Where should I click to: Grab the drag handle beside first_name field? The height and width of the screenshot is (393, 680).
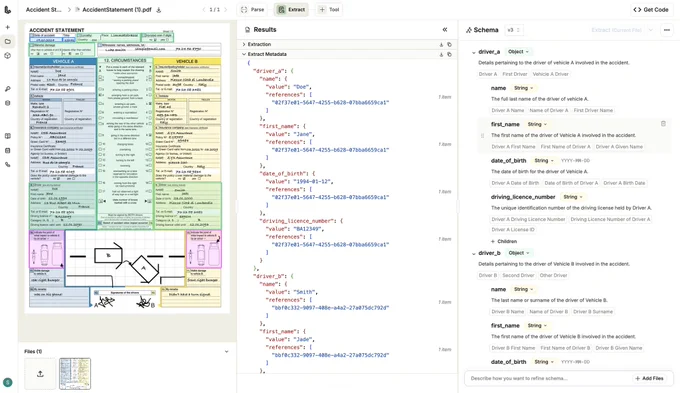482,135
